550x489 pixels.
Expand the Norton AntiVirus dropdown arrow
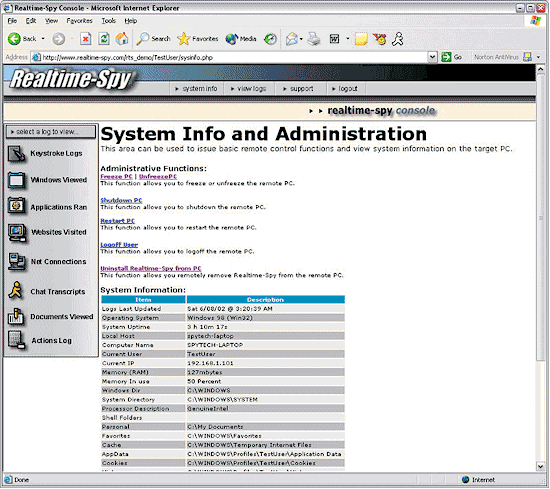point(538,57)
